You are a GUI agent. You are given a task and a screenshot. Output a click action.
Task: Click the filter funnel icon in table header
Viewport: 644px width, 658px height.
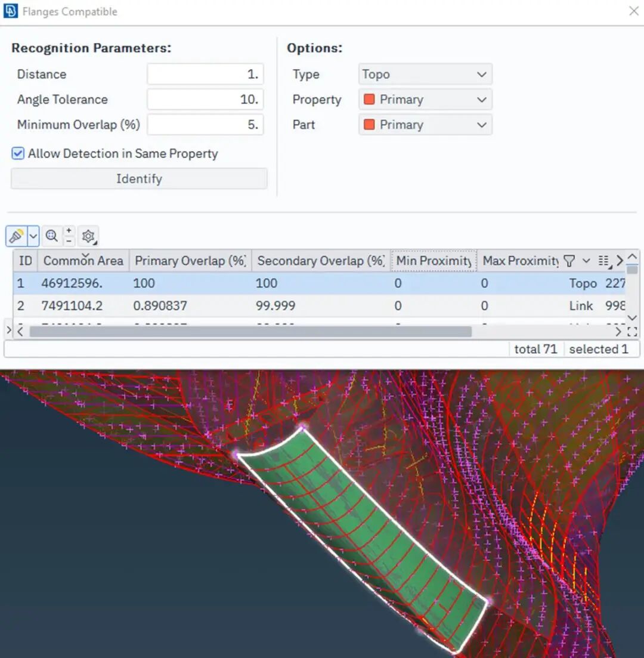pos(569,261)
